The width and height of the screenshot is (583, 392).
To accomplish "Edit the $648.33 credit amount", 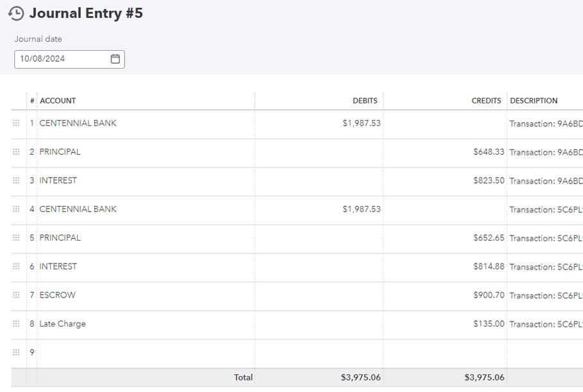I will pos(489,152).
